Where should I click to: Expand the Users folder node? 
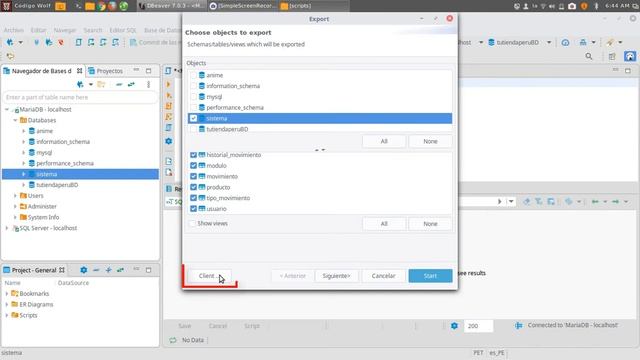pos(15,196)
